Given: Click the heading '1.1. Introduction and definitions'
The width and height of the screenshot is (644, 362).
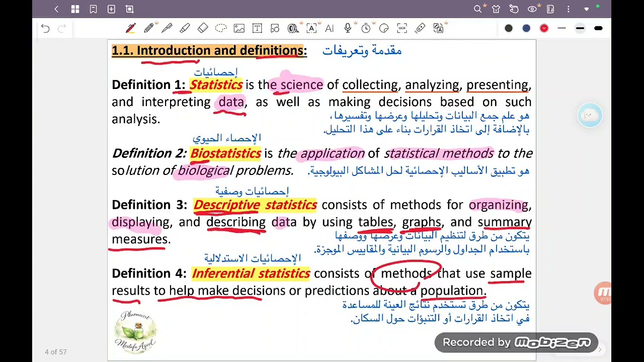Looking at the screenshot, I should tap(209, 50).
